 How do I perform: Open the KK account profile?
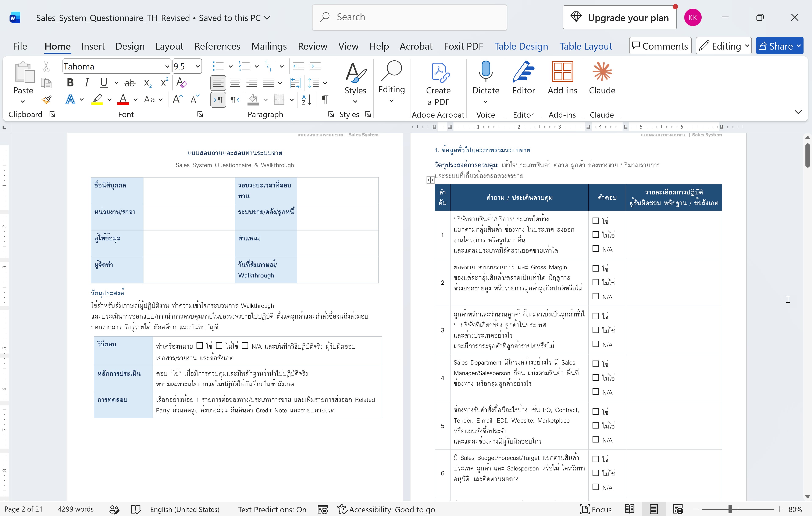click(x=693, y=18)
